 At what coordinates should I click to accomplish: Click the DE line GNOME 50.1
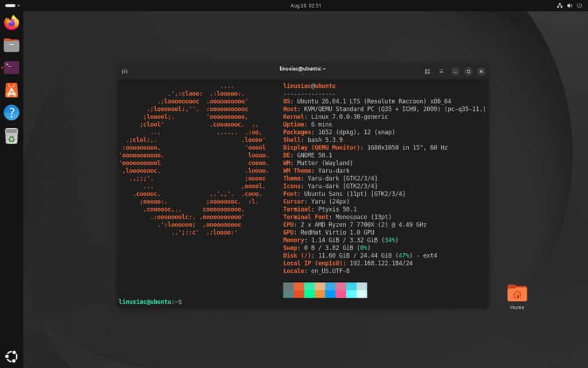click(308, 155)
